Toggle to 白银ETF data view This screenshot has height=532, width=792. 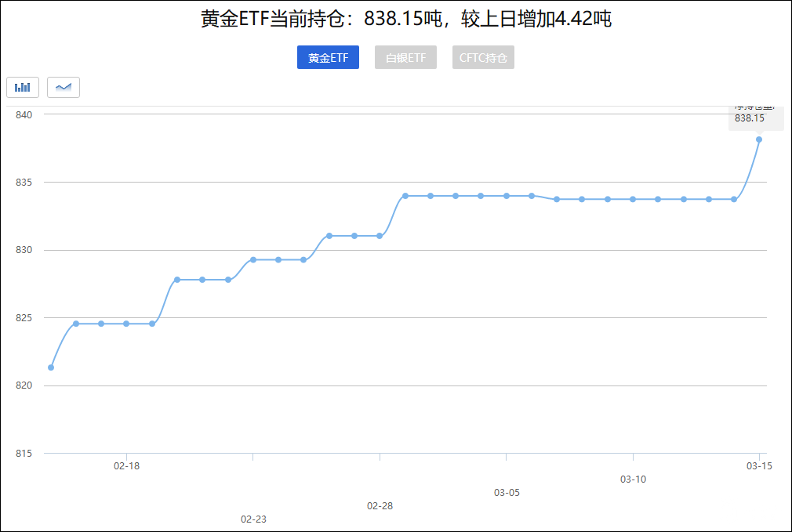(x=405, y=57)
